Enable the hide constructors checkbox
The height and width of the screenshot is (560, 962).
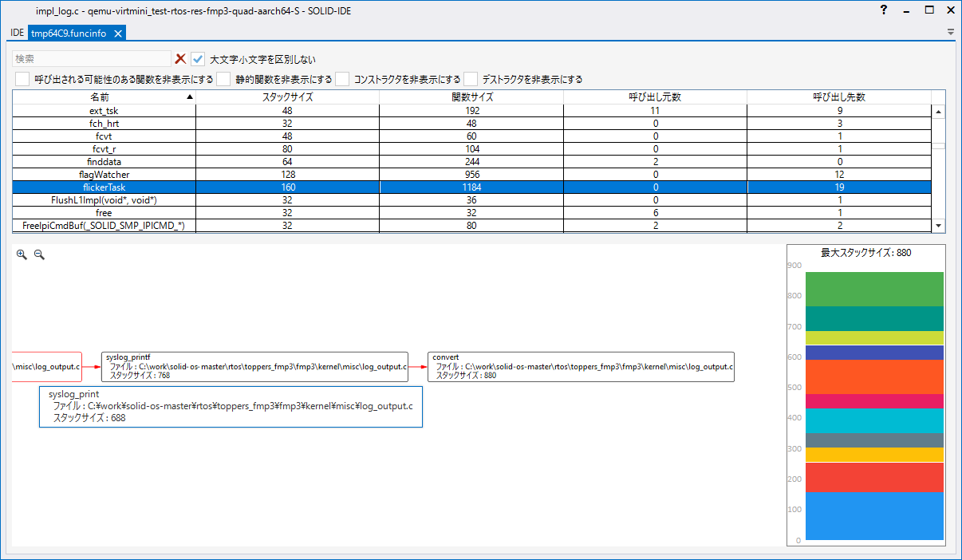pos(342,79)
